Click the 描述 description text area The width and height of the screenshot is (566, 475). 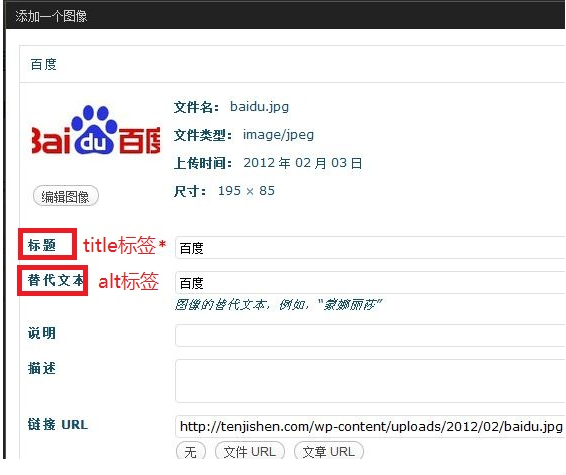pos(370,381)
